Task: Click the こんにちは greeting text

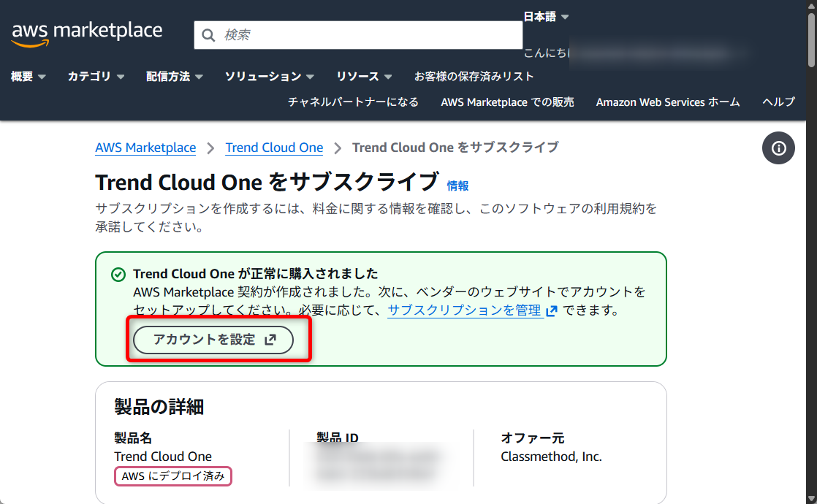Action: pyautogui.click(x=547, y=53)
